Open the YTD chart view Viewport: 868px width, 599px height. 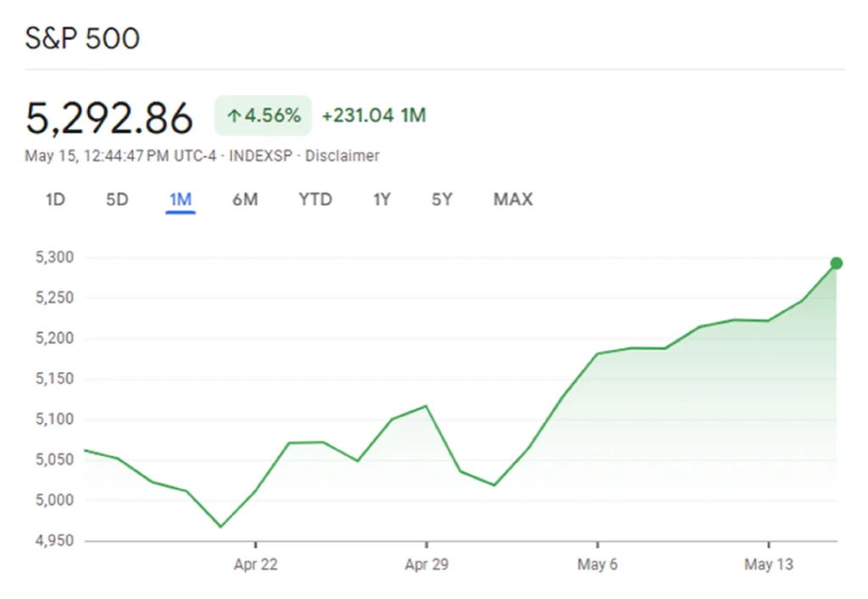[x=315, y=200]
